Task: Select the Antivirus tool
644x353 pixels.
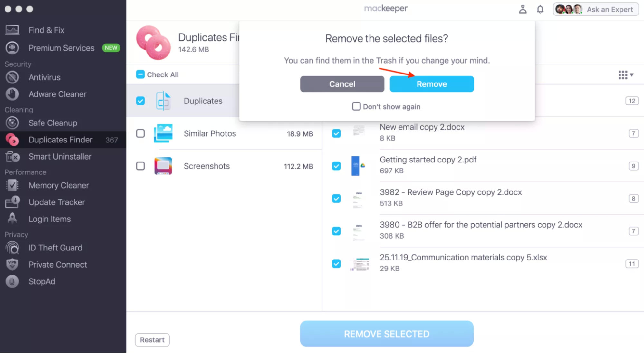Action: [x=44, y=77]
